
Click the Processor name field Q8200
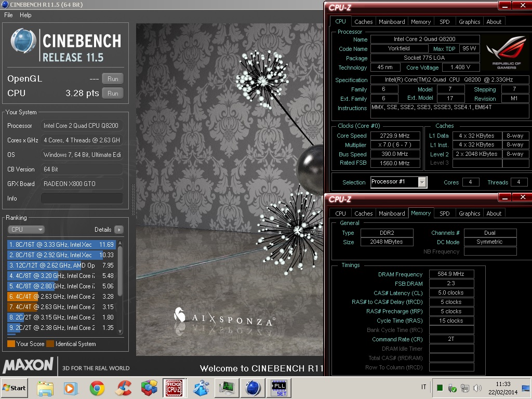[x=425, y=39]
